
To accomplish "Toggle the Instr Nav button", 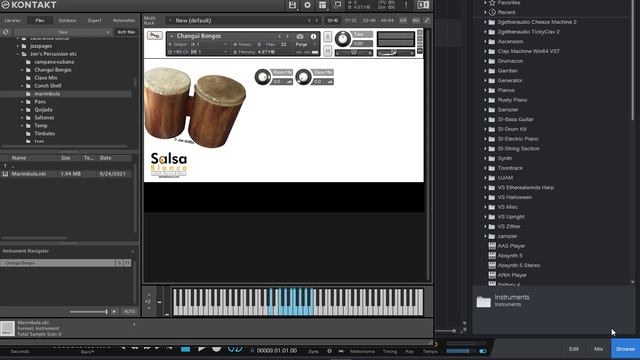I will pos(126,32).
